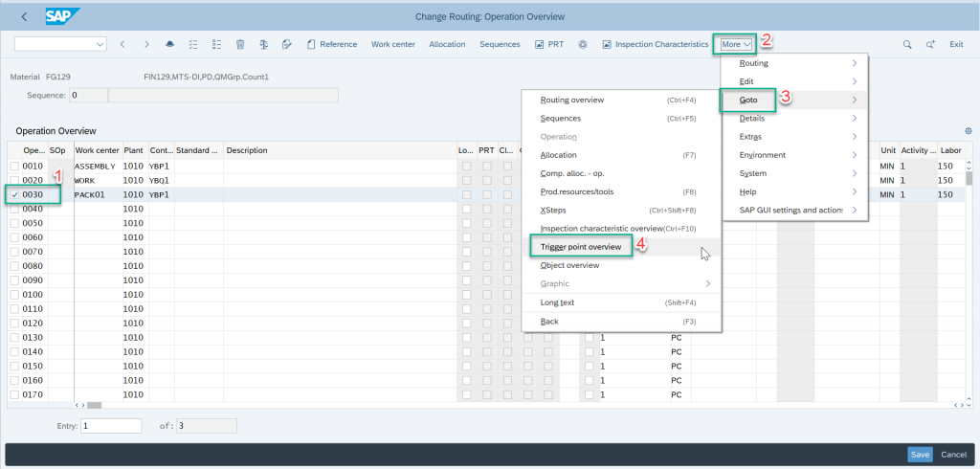Expand Environment submenu
Screen dimensions: 980x469
click(x=795, y=155)
